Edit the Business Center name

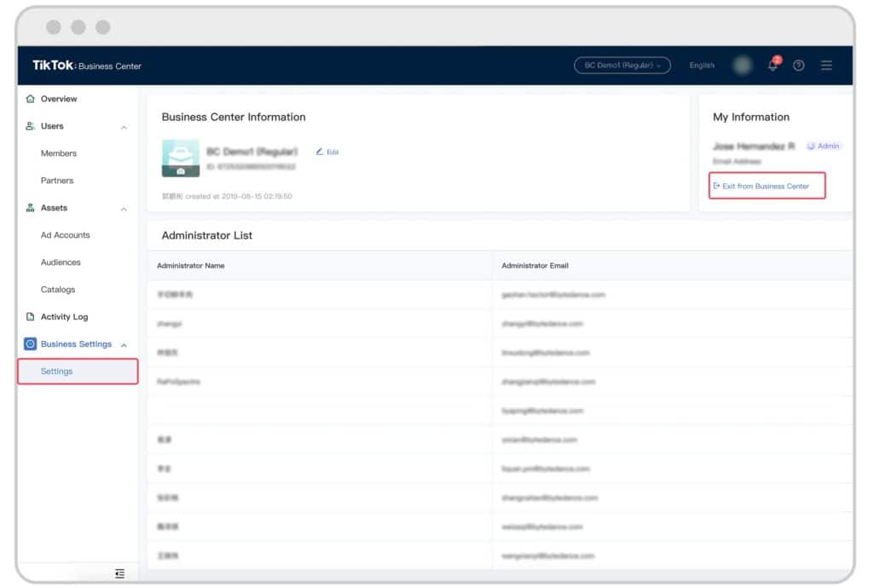coord(327,151)
